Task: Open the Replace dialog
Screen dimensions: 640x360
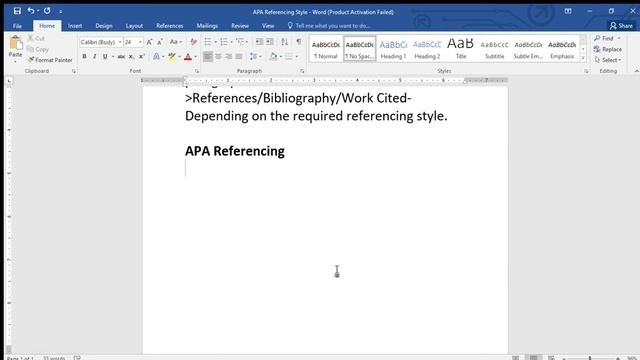Action: coord(608,49)
